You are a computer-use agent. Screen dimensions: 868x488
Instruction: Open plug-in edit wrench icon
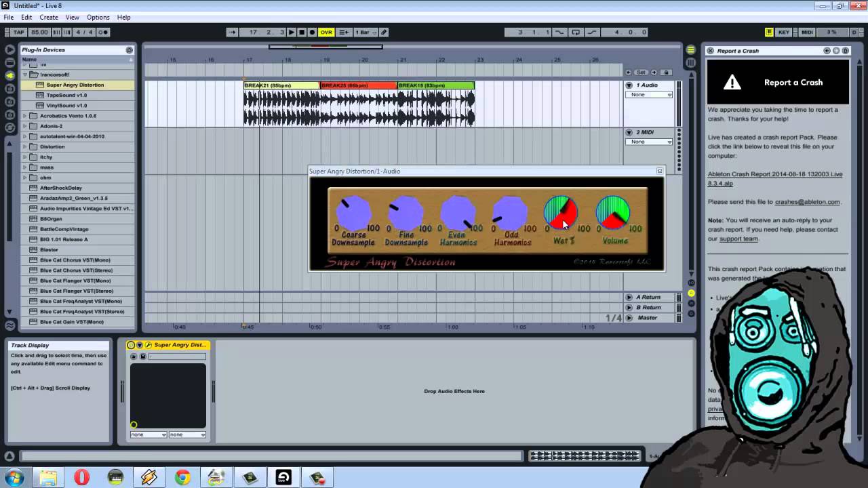148,345
